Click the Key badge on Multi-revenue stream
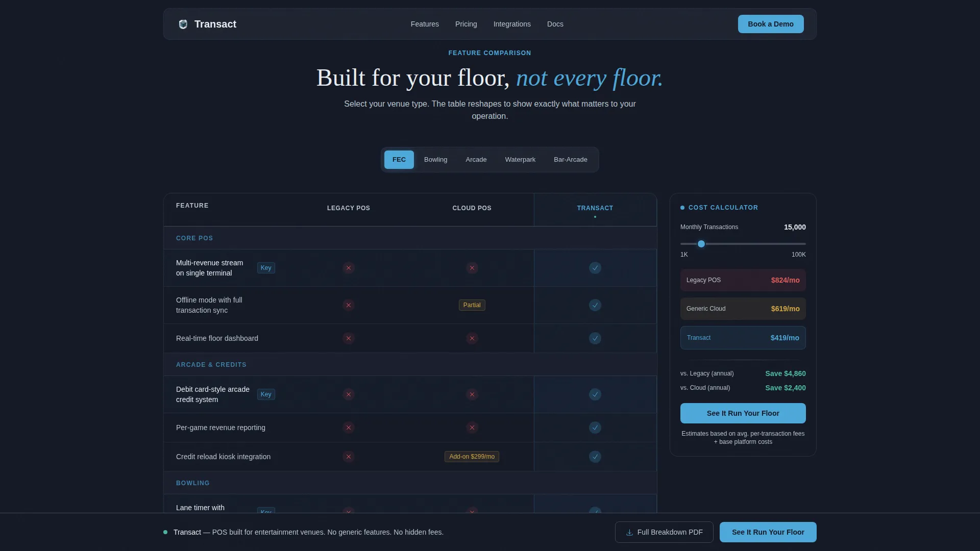This screenshot has width=980, height=551. pyautogui.click(x=266, y=268)
